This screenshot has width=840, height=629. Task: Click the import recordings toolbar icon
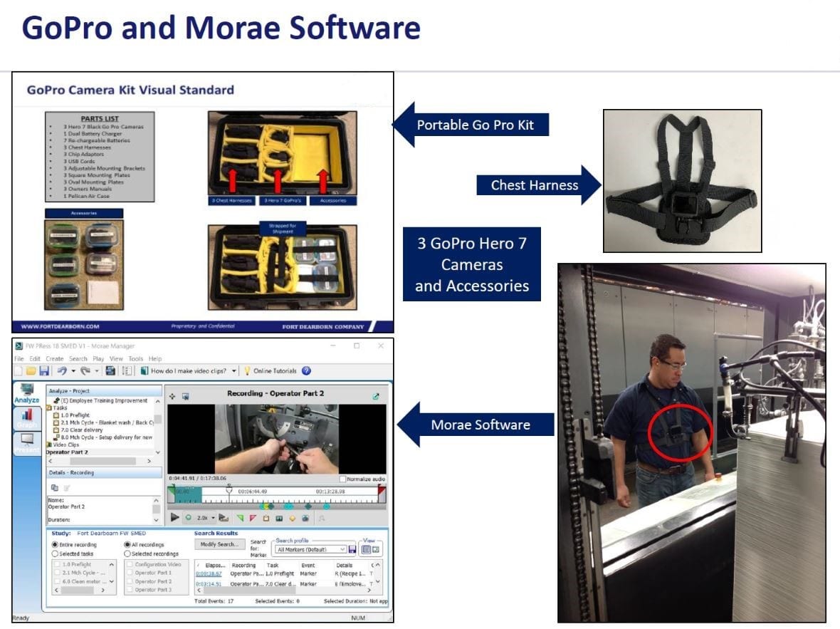[x=110, y=370]
